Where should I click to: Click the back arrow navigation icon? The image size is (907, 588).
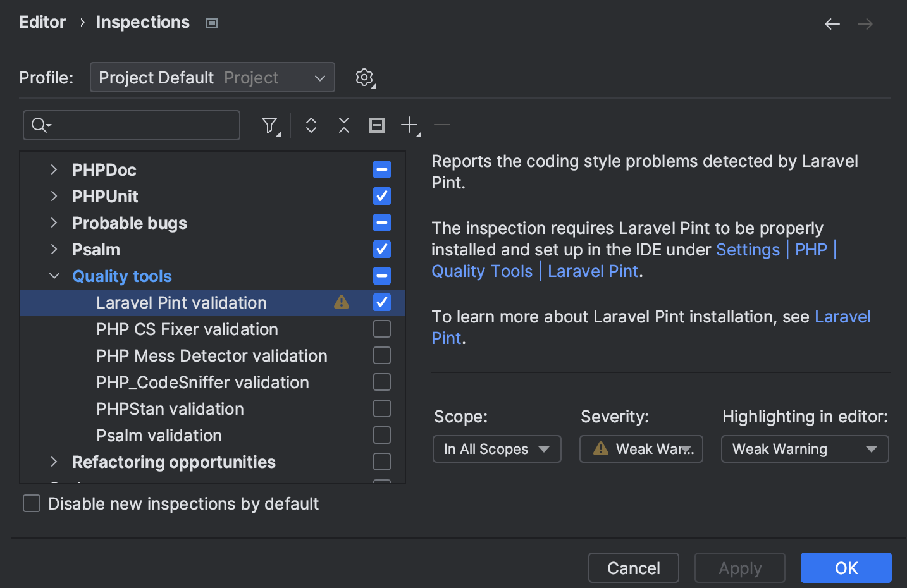(x=832, y=24)
